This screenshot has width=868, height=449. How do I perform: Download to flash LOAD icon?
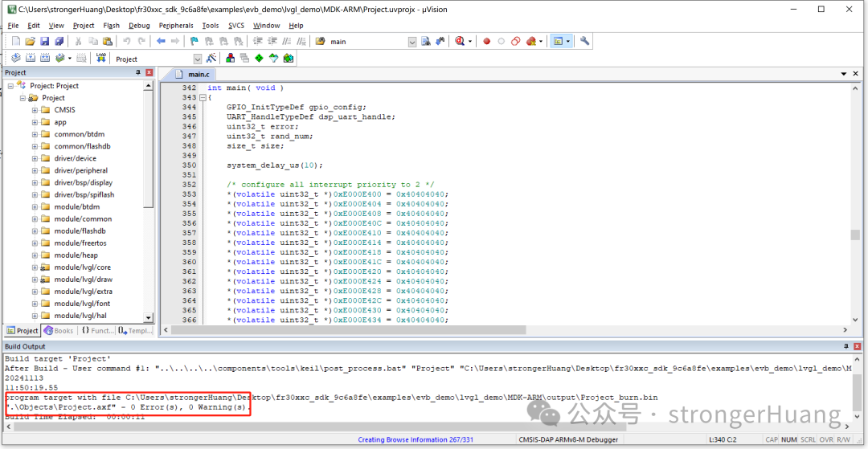click(x=100, y=58)
